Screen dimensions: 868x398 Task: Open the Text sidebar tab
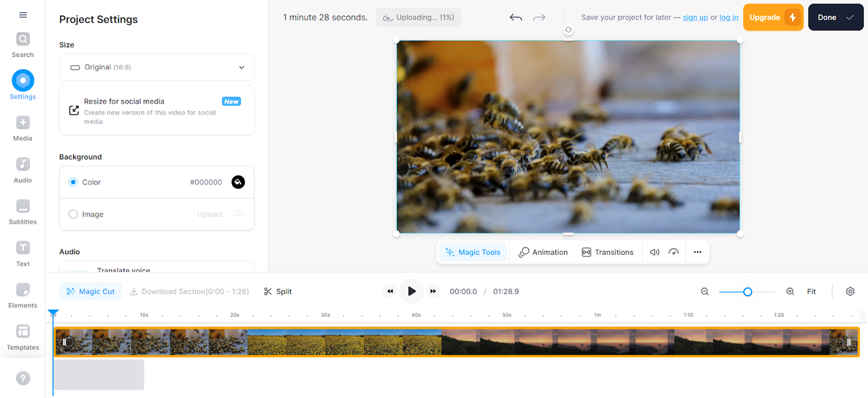click(22, 254)
